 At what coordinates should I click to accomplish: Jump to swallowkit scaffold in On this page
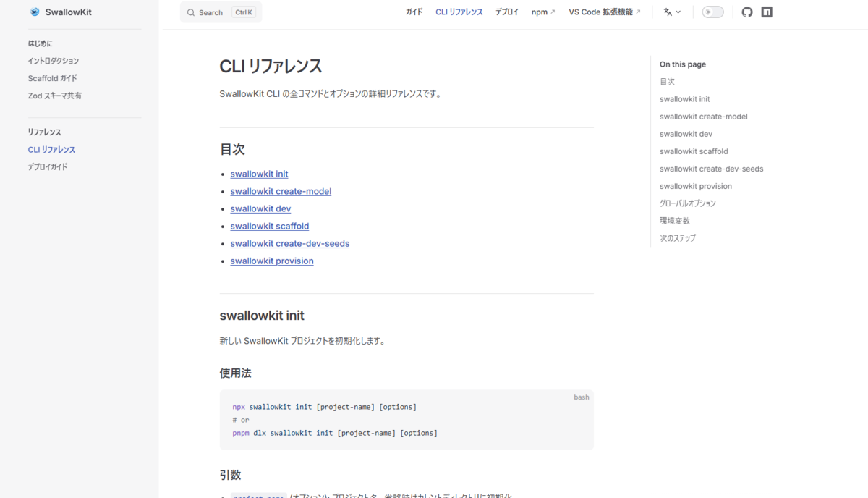tap(694, 151)
